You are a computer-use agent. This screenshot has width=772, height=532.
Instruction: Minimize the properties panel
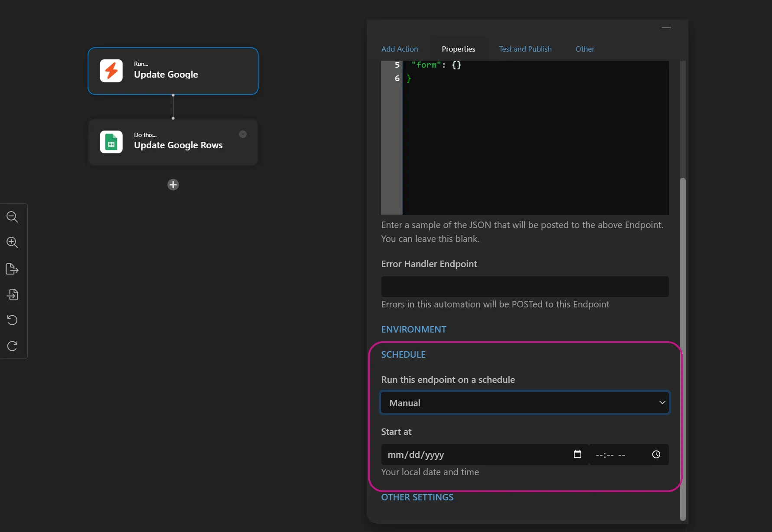pyautogui.click(x=666, y=28)
